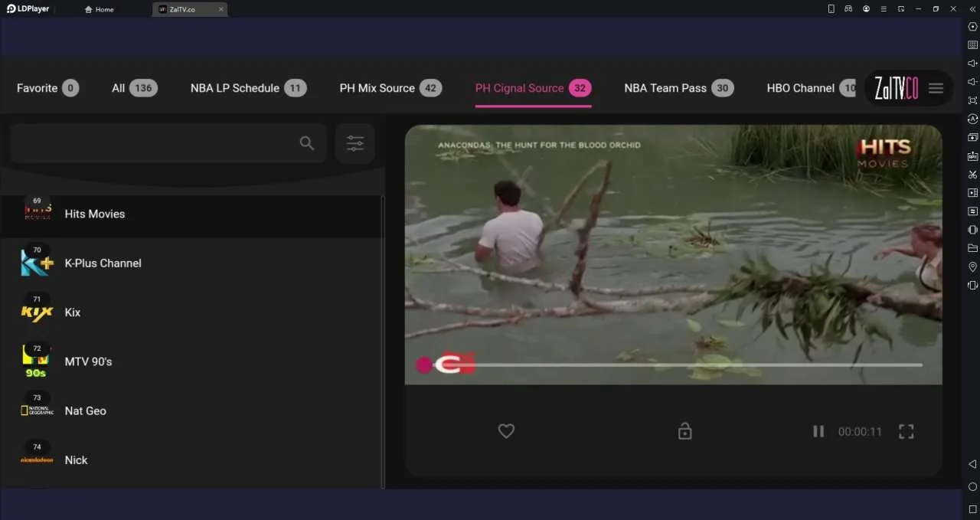Play the Nat Geo channel
The image size is (980, 520).
[191, 410]
